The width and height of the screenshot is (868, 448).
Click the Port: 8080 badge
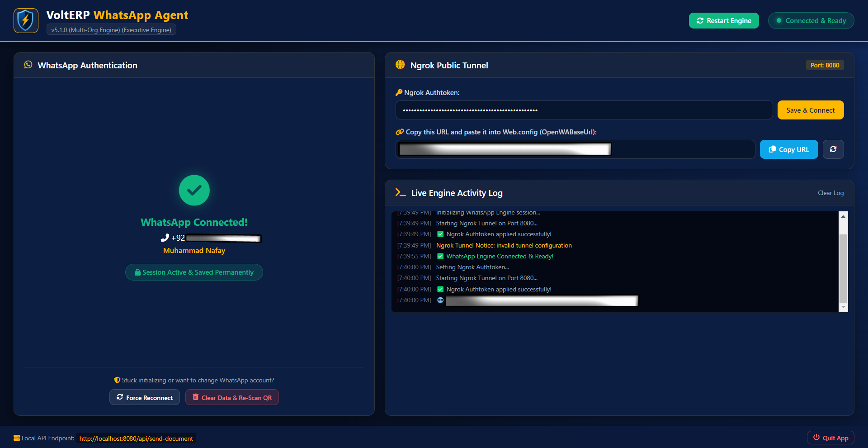click(825, 65)
